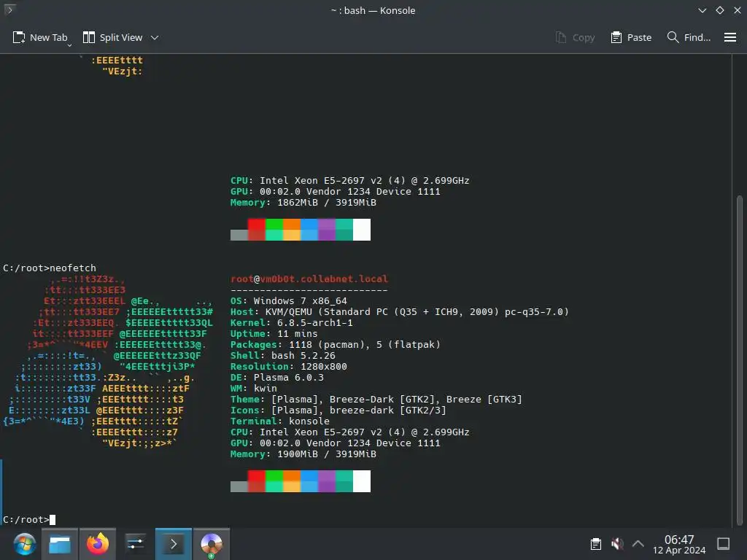This screenshot has height=560, width=747.
Task: Expand the New Tab dropdown arrow
Action: [x=69, y=45]
